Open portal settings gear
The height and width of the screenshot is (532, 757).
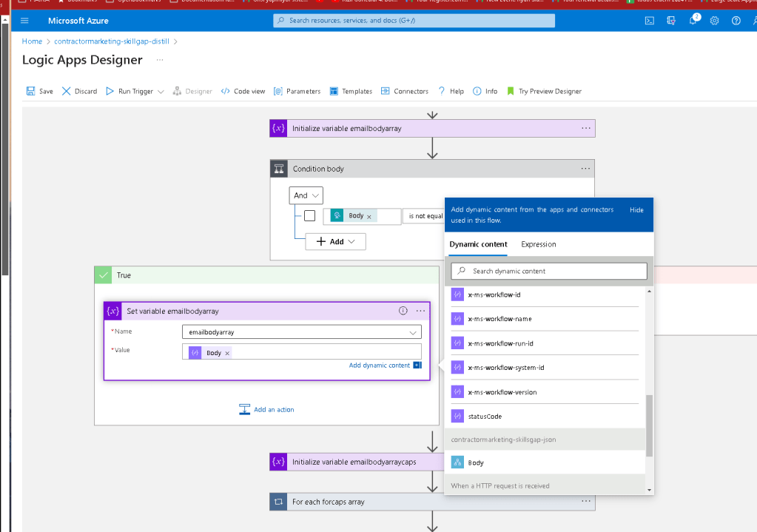(715, 21)
